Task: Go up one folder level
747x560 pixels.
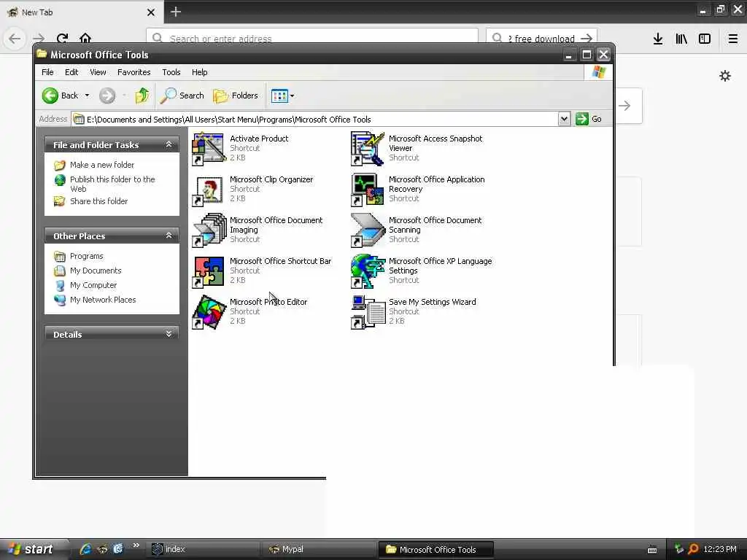Action: point(142,96)
